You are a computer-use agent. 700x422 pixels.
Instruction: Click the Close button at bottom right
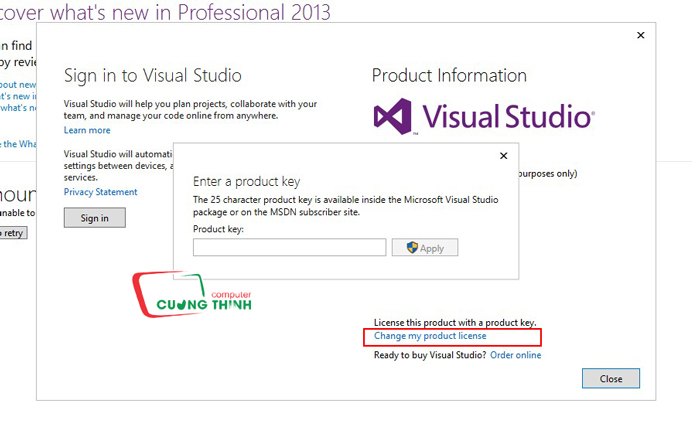click(611, 379)
